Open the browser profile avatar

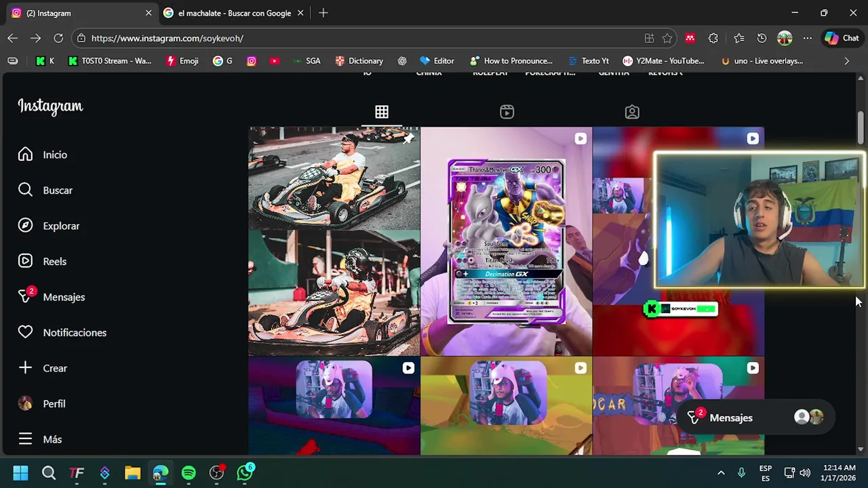785,38
